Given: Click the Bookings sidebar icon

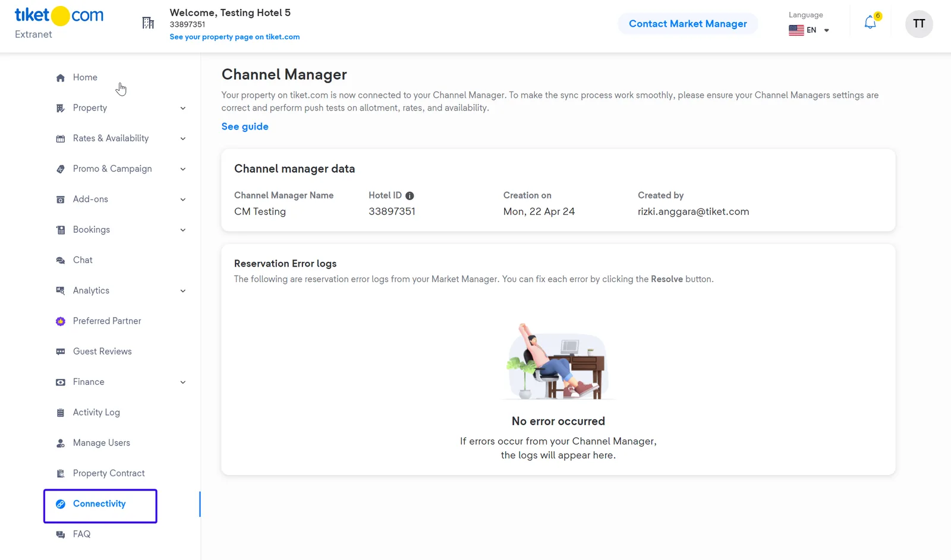Looking at the screenshot, I should pos(60,230).
